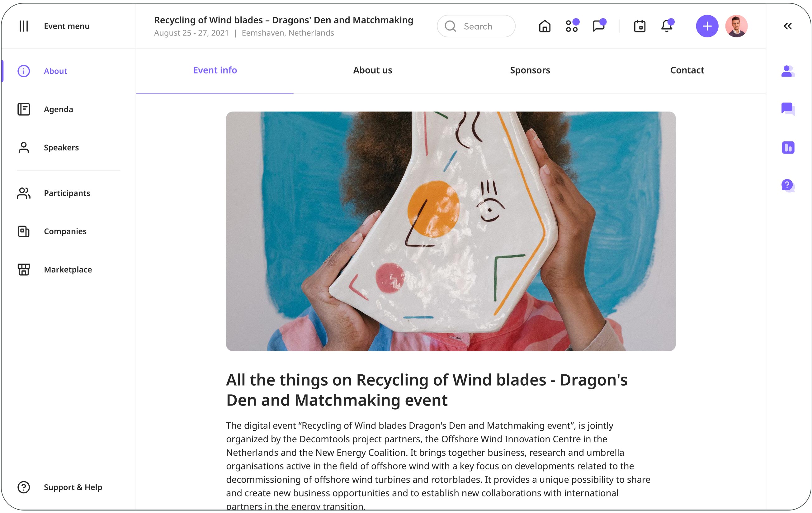Screen dimensions: 812x513
Task: Open the notifications bell
Action: point(667,26)
